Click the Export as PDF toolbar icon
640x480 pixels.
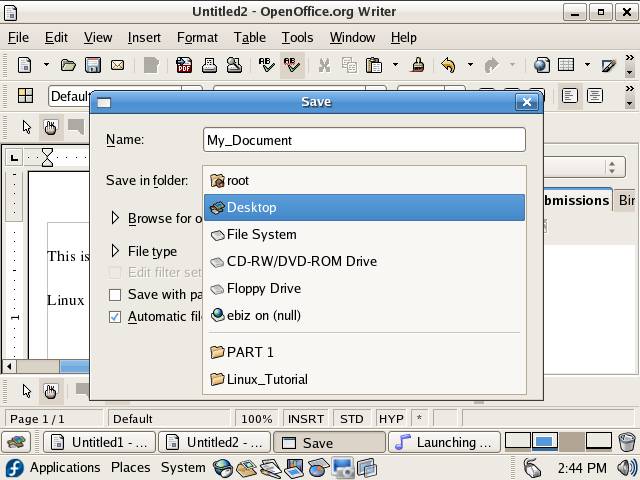[184, 66]
